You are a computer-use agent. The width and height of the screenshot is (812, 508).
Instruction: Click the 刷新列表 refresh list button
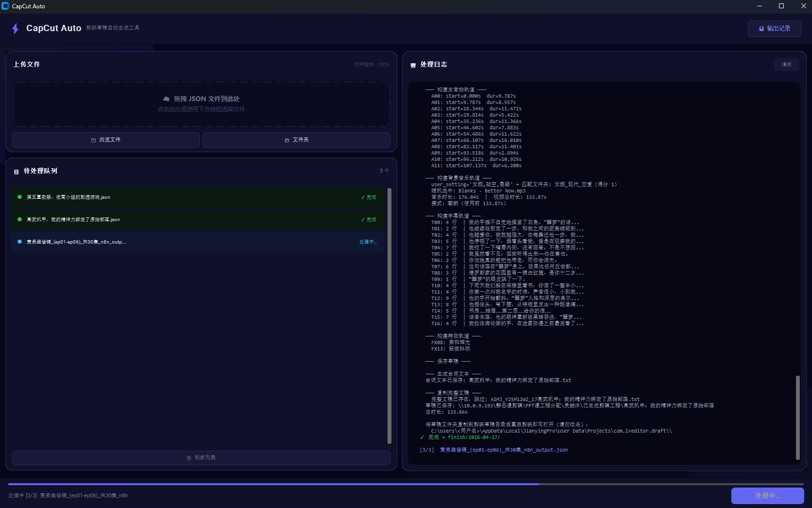click(201, 458)
